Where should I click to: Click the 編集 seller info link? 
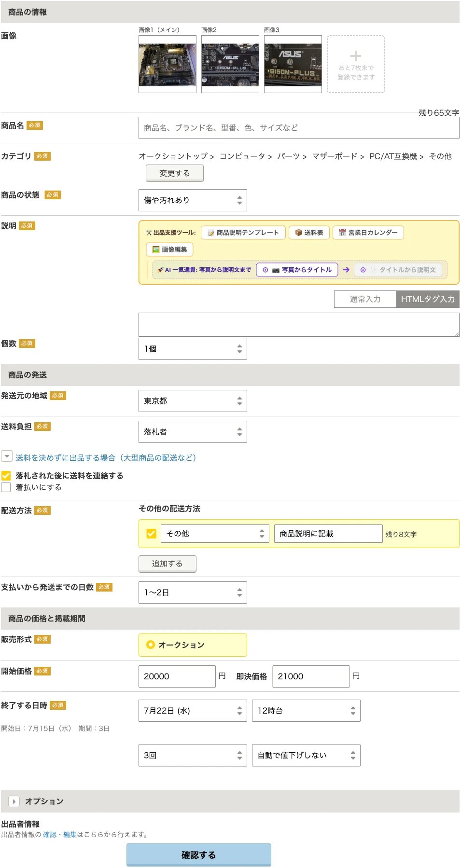click(x=70, y=834)
